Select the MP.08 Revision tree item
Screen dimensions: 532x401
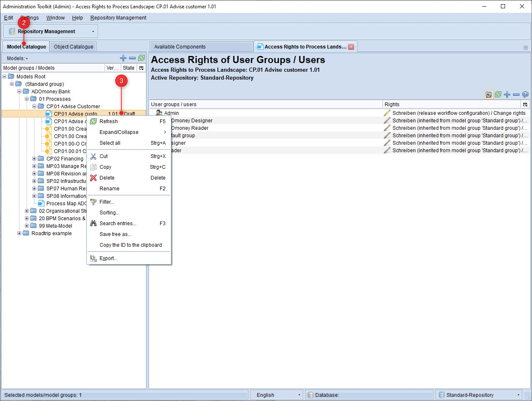click(66, 174)
